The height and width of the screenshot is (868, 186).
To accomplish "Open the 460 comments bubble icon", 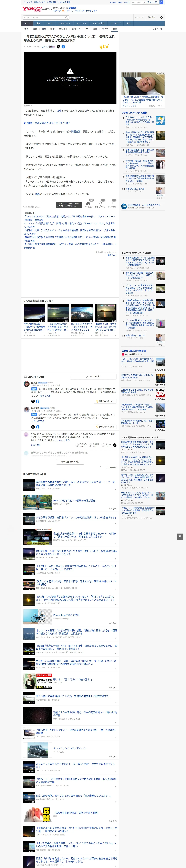I will click(45, 47).
